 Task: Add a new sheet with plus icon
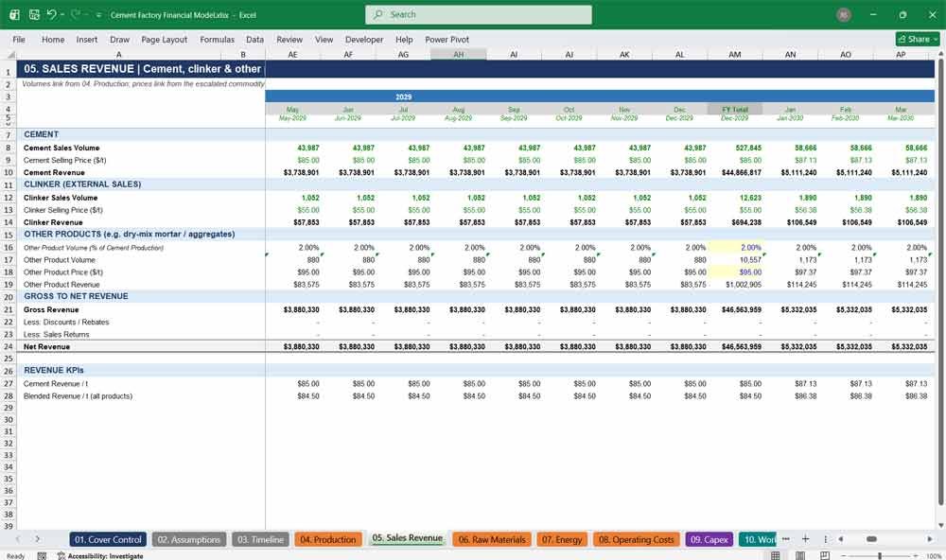805,539
